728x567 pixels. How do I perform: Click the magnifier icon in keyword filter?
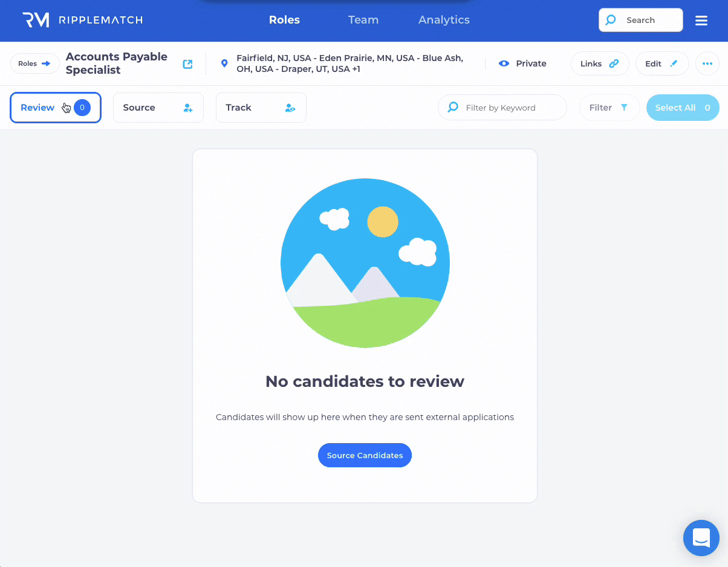[453, 107]
